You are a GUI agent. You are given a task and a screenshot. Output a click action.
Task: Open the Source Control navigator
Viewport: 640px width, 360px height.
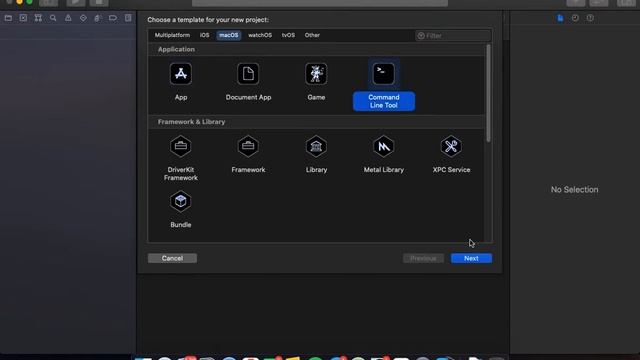[23, 18]
